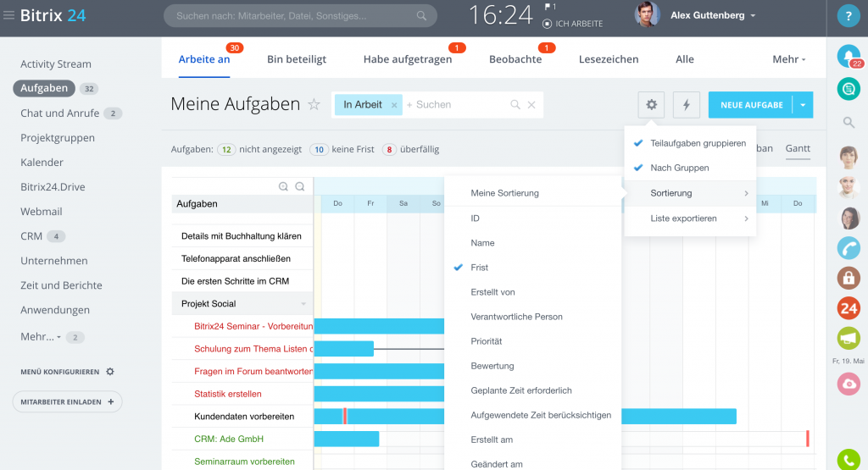Screen dimensions: 868x470
Task: Sort by Geplante Zeit erforderlich
Action: point(532,390)
